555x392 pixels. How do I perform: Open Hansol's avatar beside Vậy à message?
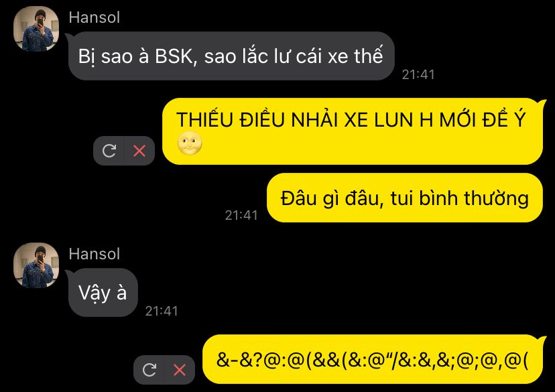pyautogui.click(x=36, y=265)
